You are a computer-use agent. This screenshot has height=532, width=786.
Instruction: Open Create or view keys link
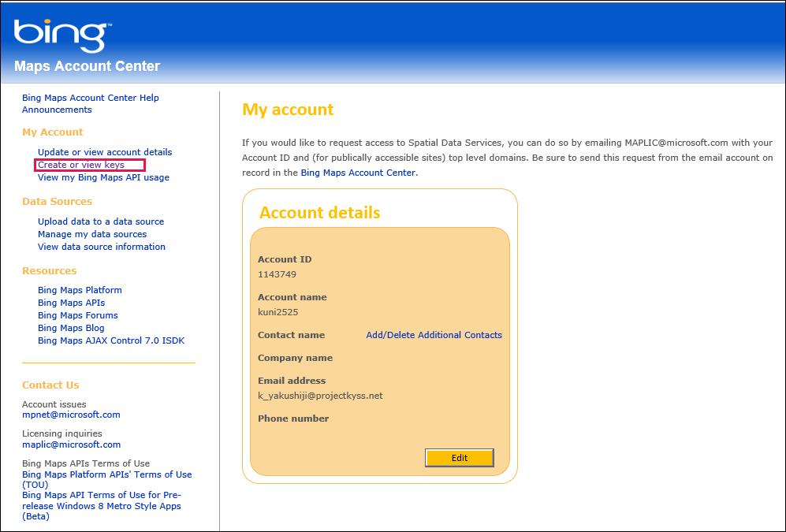[x=81, y=165]
